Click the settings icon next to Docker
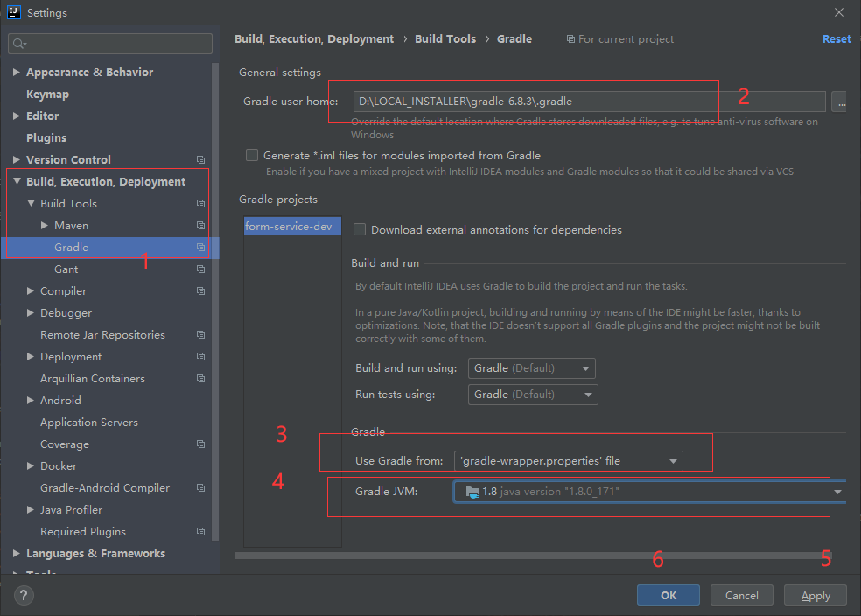 tap(200, 465)
